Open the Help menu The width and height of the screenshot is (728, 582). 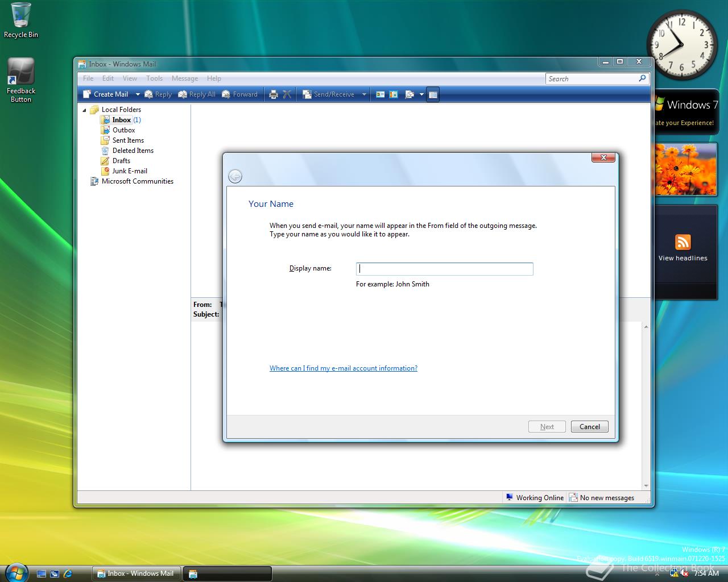(214, 78)
